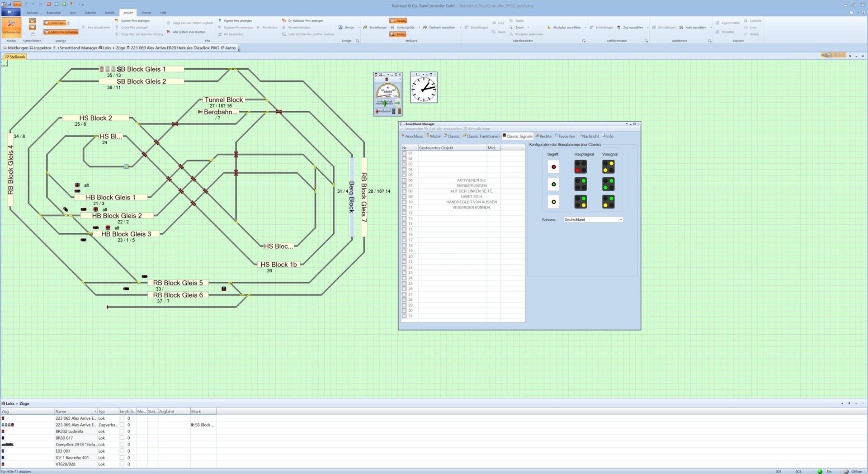
Task: Check the box for row 01
Action: click(404, 153)
